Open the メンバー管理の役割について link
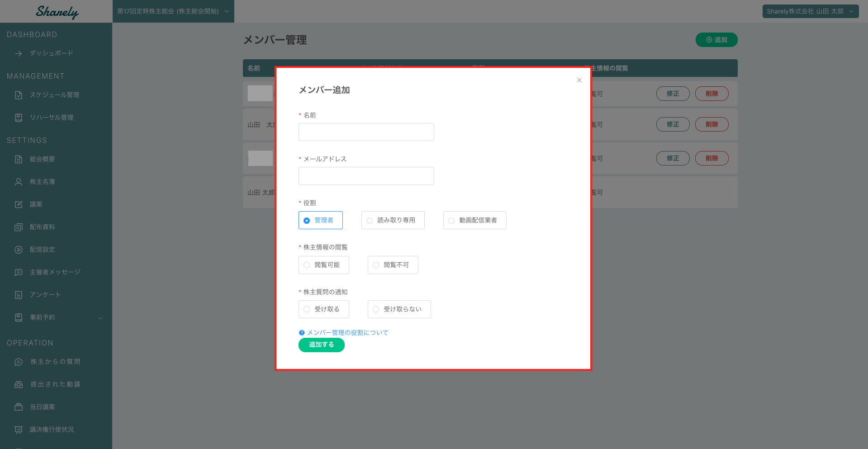This screenshot has width=868, height=449. point(347,333)
